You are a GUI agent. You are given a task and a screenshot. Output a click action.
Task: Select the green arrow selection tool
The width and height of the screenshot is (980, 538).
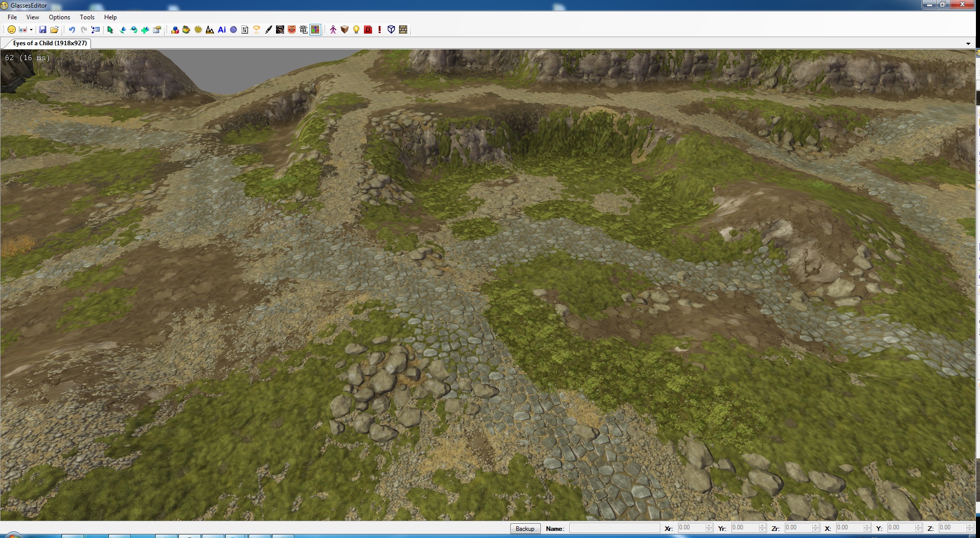(x=110, y=30)
